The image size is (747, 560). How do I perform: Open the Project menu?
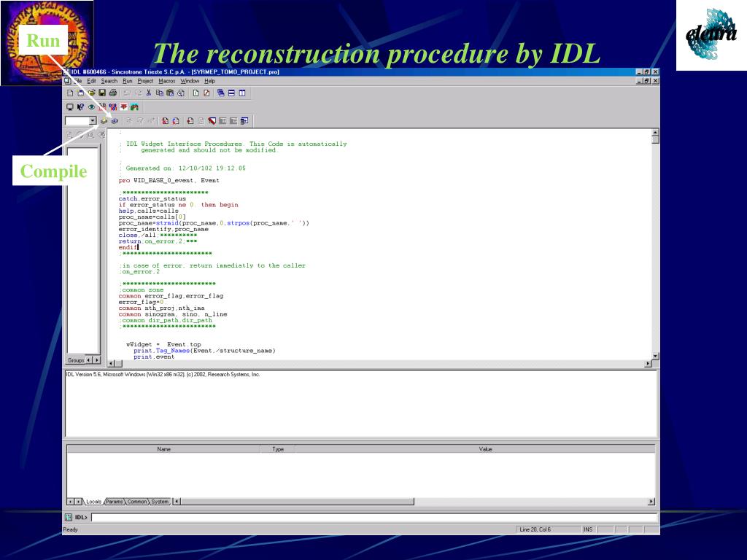coord(145,81)
